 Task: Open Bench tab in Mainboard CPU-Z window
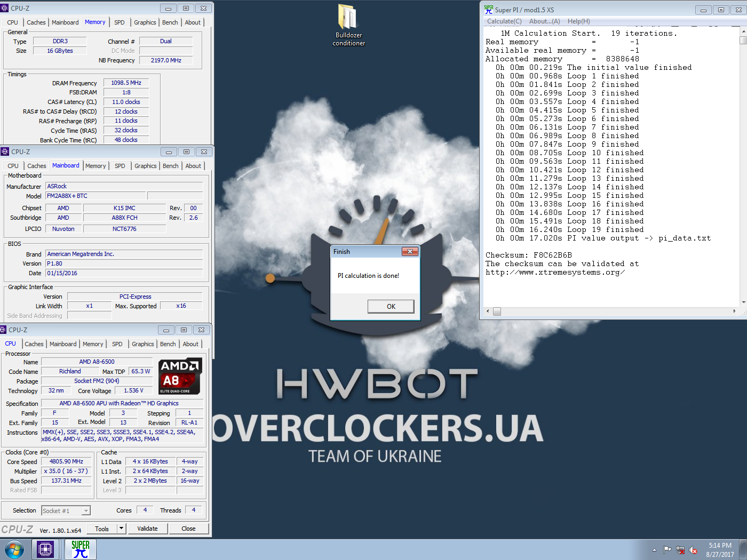171,166
